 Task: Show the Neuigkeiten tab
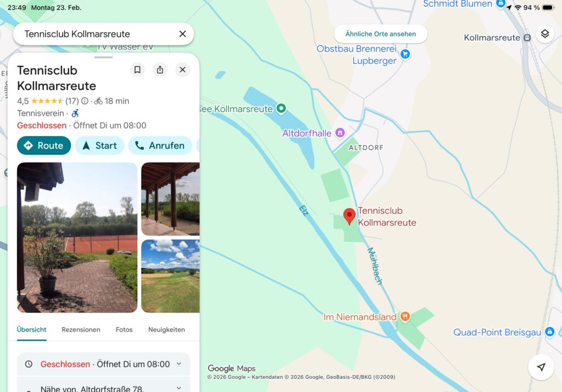pyautogui.click(x=167, y=329)
